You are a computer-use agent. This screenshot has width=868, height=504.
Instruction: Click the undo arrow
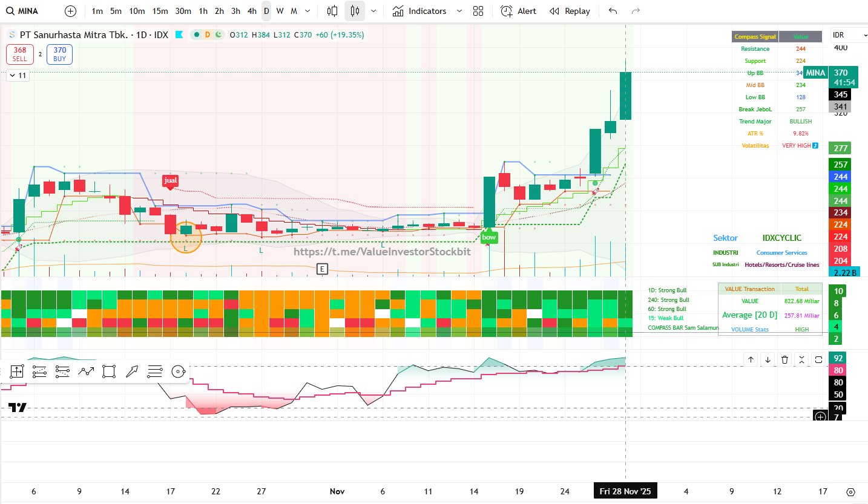tap(613, 11)
